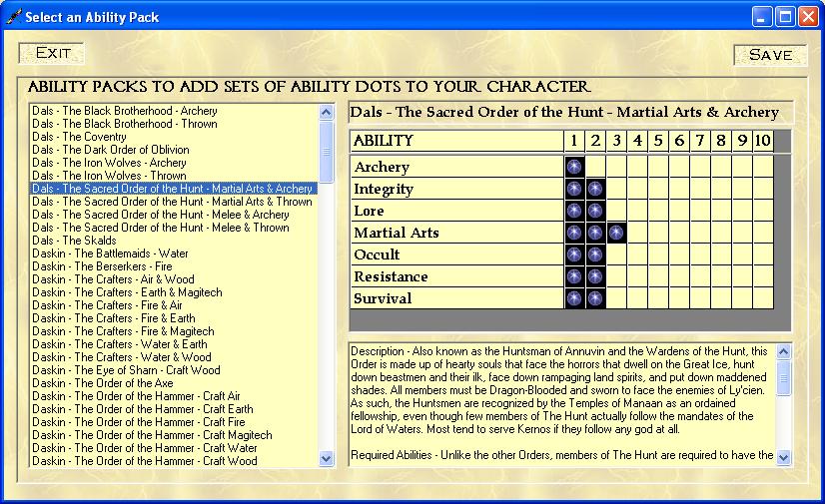Screen dimensions: 825x504
Task: Click the Martial Arts level 2 dot
Action: tap(595, 233)
